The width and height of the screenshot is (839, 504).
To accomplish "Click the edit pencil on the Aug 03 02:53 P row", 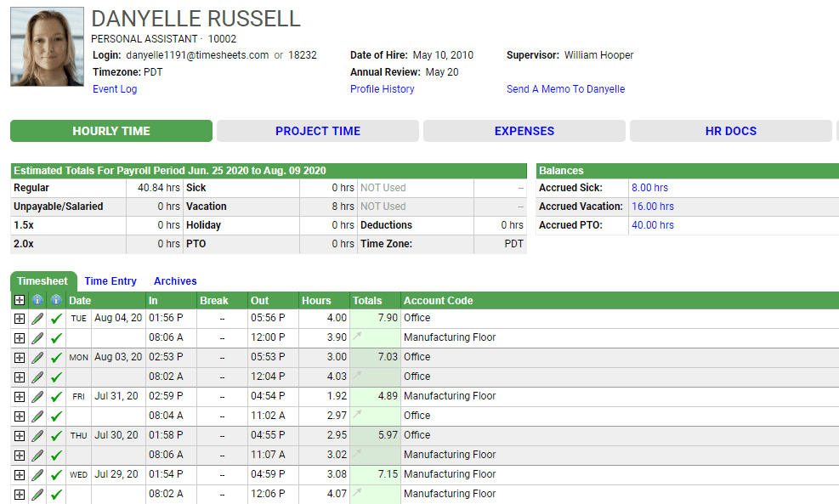I will pyautogui.click(x=37, y=357).
